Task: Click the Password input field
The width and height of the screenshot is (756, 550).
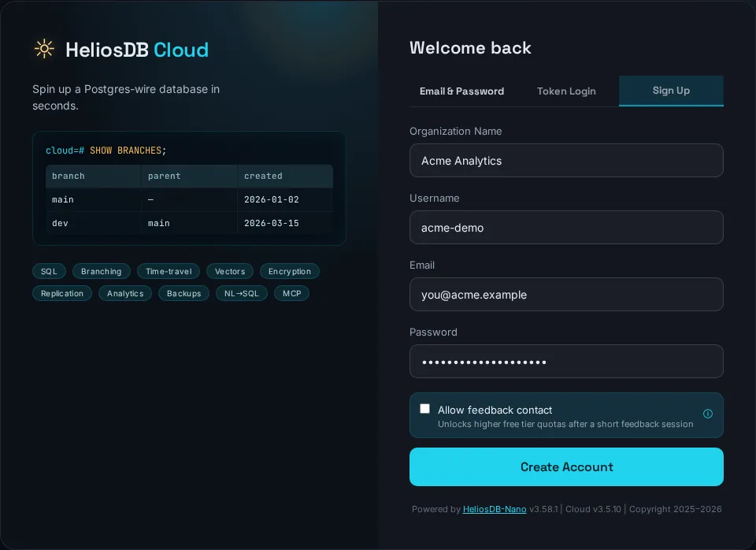Action: click(566, 362)
